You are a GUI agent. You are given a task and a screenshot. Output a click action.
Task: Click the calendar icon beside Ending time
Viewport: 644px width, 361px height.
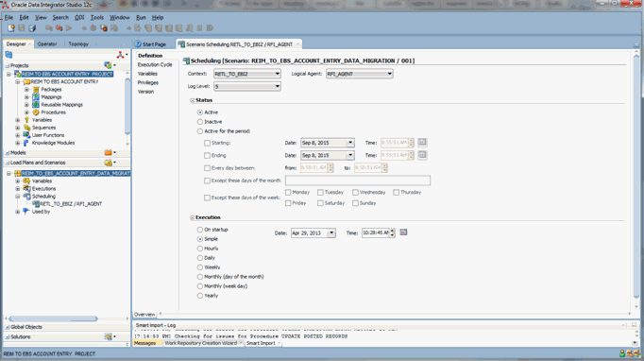[422, 155]
